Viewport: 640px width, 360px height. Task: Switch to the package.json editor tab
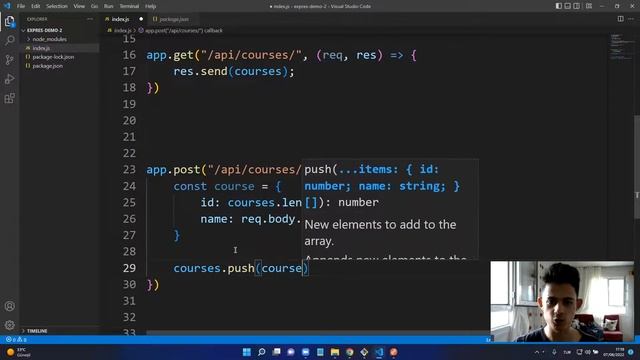[x=173, y=19]
